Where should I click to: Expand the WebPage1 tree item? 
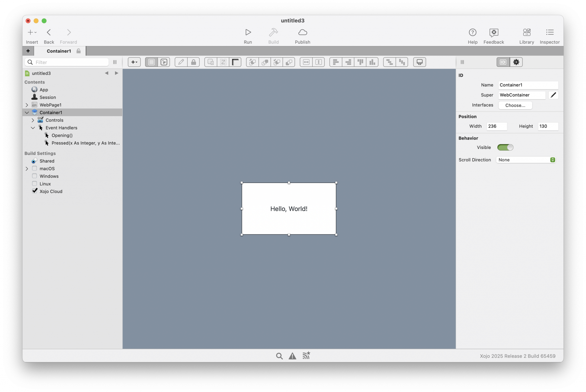point(27,105)
